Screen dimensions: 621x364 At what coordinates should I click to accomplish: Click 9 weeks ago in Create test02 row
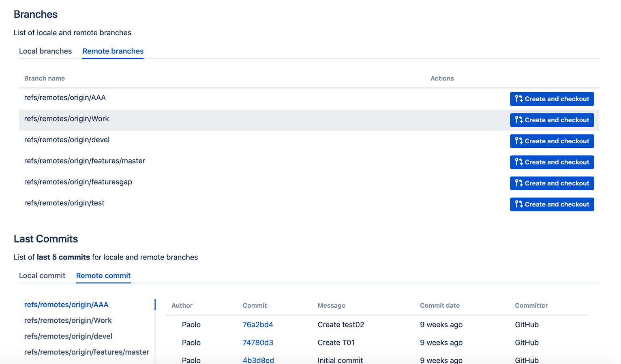pyautogui.click(x=441, y=325)
